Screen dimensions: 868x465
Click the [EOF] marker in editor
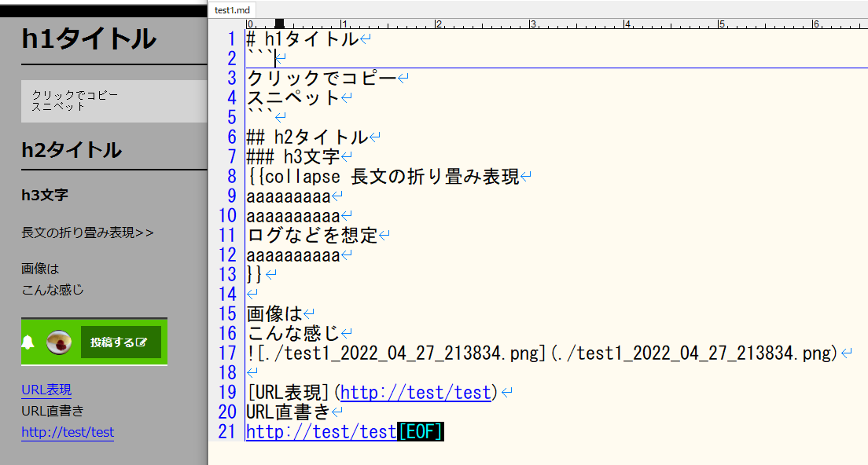coord(421,431)
